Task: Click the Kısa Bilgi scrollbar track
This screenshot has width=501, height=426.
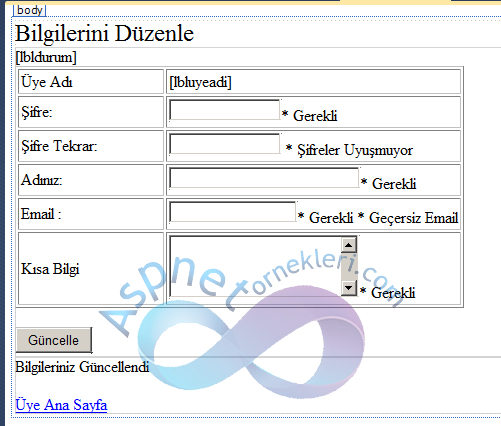Action: (x=349, y=266)
